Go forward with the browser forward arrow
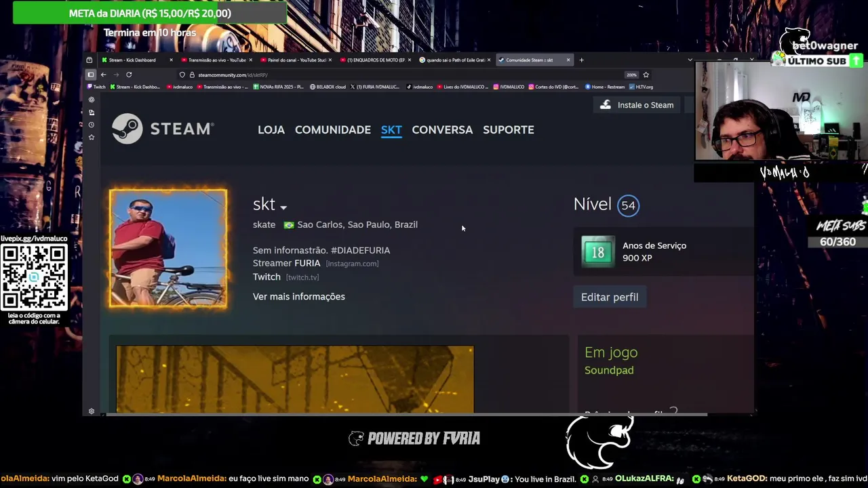Viewport: 868px width, 488px height. (x=116, y=75)
